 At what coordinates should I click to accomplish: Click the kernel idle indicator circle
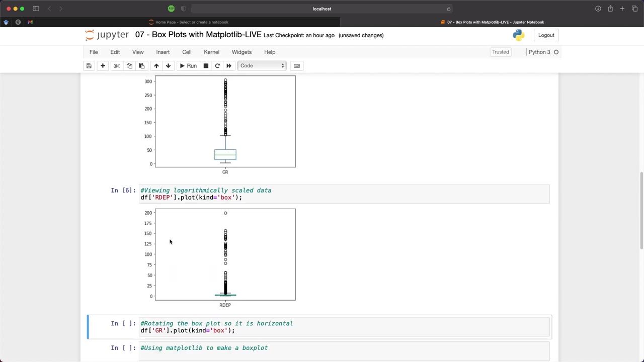pyautogui.click(x=556, y=52)
